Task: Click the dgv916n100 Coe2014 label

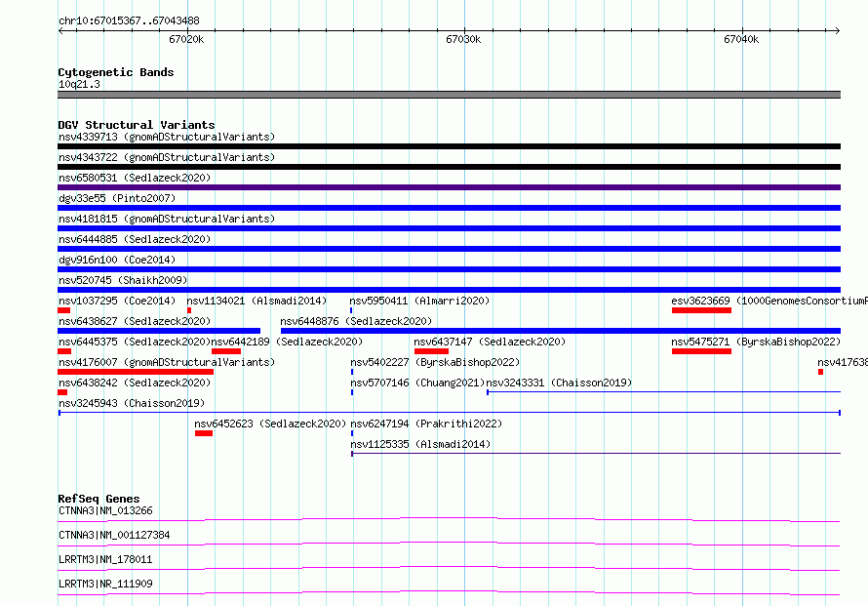Action: point(117,260)
